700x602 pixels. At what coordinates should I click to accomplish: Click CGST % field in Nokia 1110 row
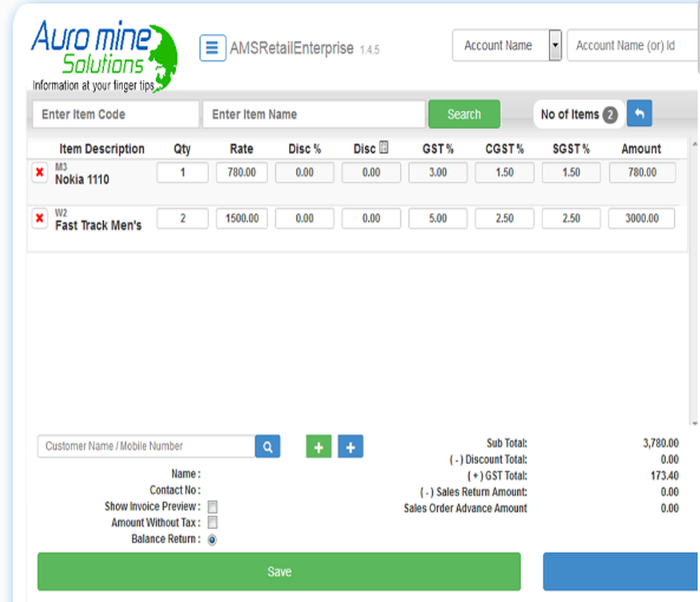tap(505, 172)
